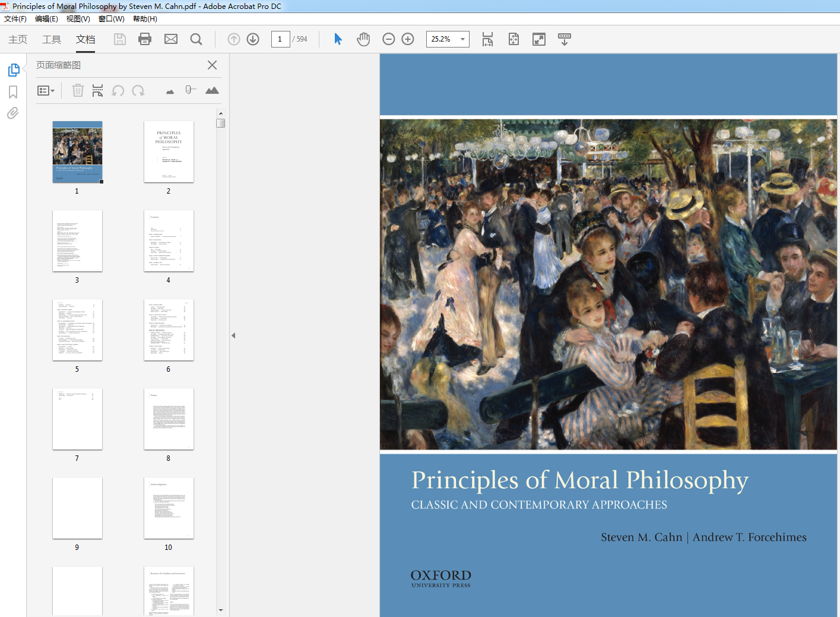Switch to full screen mode icon
The width and height of the screenshot is (840, 617).
(539, 39)
